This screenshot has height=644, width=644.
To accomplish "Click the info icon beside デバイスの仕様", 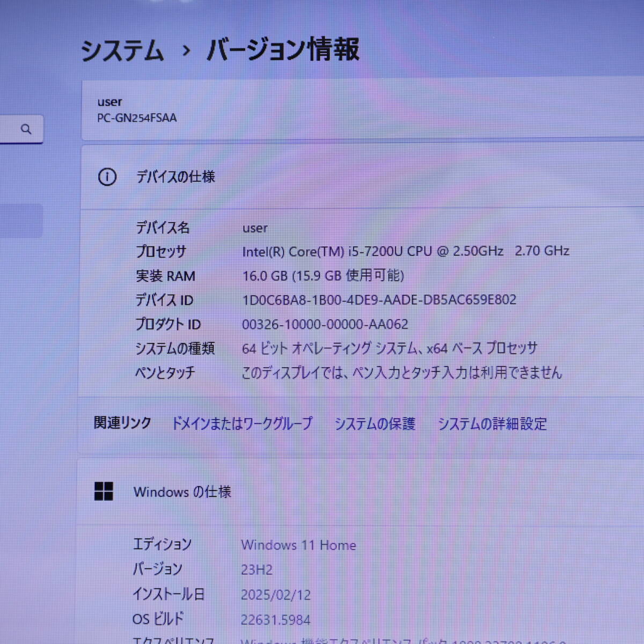I will click(x=107, y=177).
